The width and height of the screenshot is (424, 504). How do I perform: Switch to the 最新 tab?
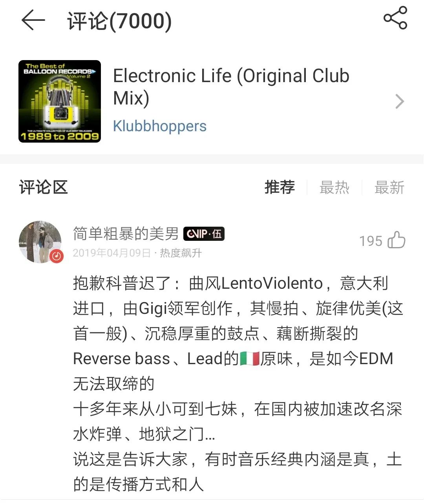coord(389,187)
